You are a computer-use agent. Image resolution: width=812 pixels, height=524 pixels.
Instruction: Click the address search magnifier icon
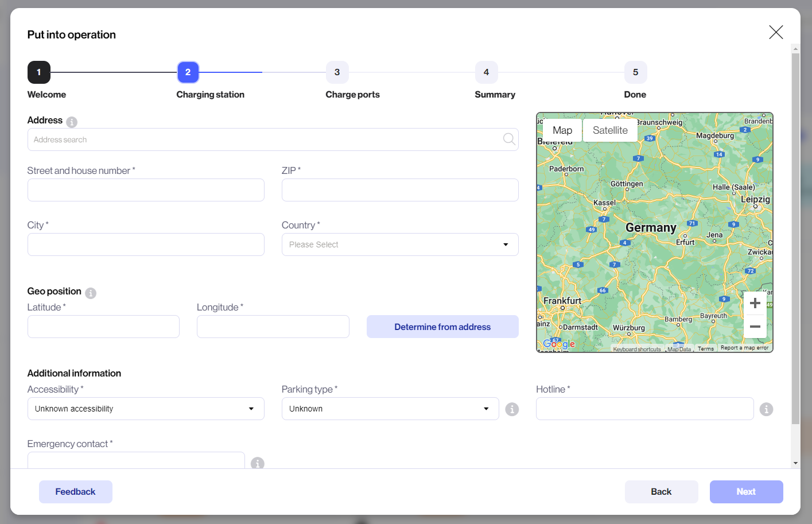508,139
